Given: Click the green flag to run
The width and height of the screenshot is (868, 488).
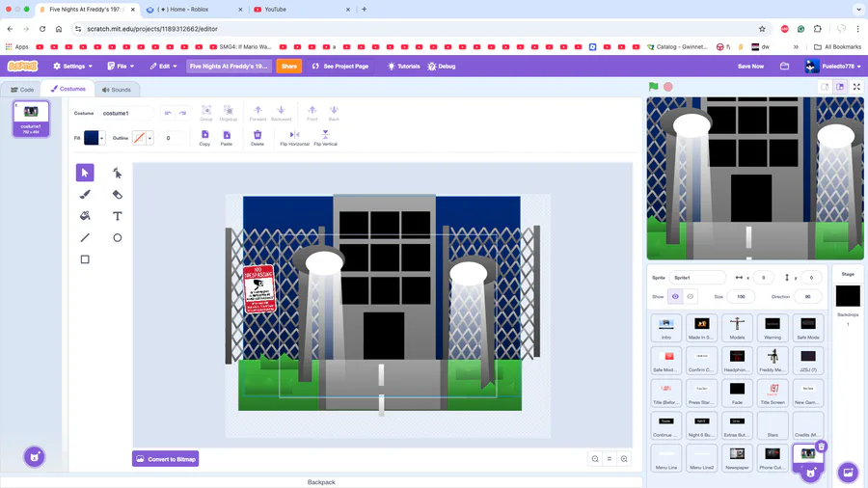Looking at the screenshot, I should click(654, 86).
